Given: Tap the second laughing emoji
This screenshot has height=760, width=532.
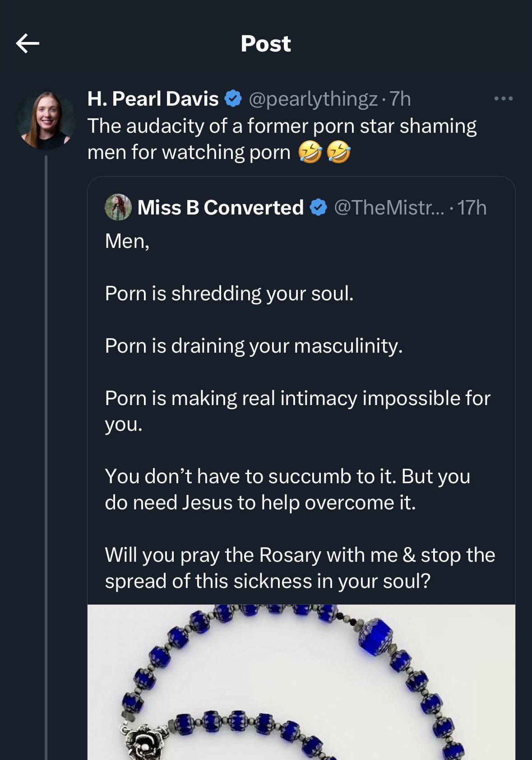Looking at the screenshot, I should pyautogui.click(x=338, y=152).
